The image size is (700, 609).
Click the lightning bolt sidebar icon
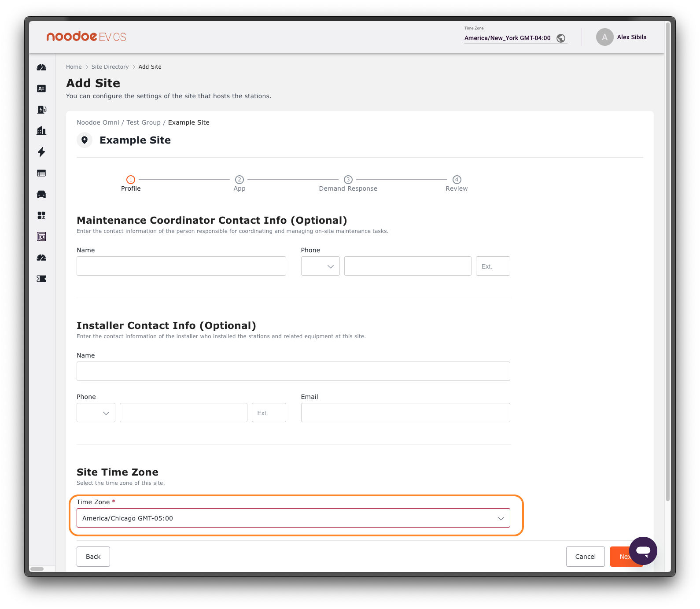coord(41,152)
